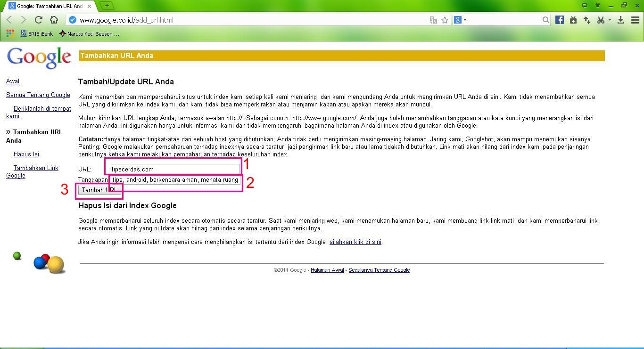Open Beriklanlah di tempat kami link
The image size is (644, 349).
[39, 112]
